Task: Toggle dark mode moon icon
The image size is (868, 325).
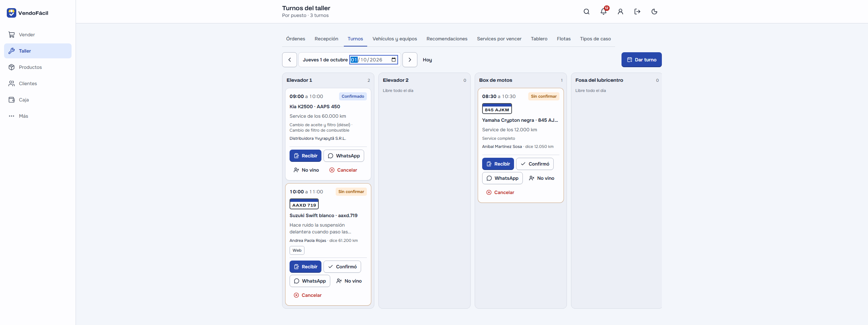Action: point(654,12)
